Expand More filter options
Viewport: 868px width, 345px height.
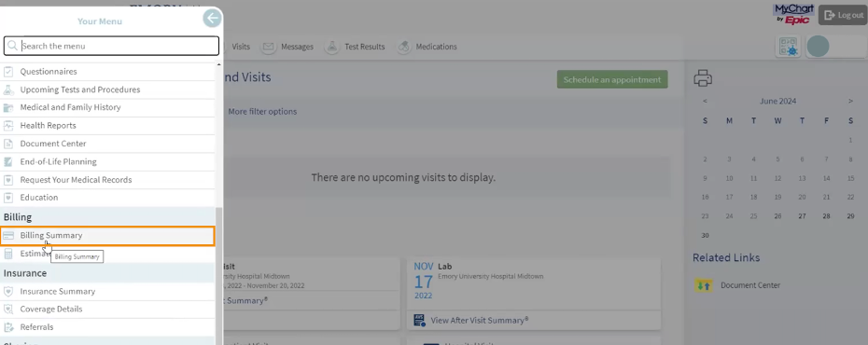(x=262, y=112)
